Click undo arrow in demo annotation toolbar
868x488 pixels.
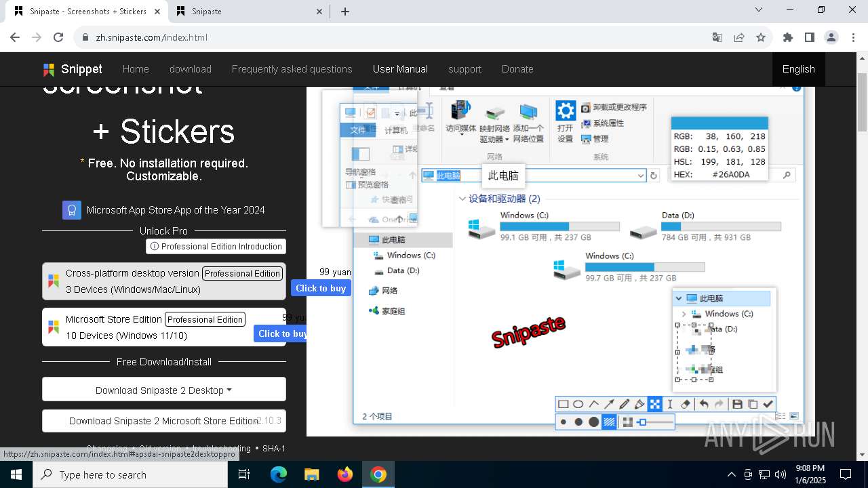[704, 404]
